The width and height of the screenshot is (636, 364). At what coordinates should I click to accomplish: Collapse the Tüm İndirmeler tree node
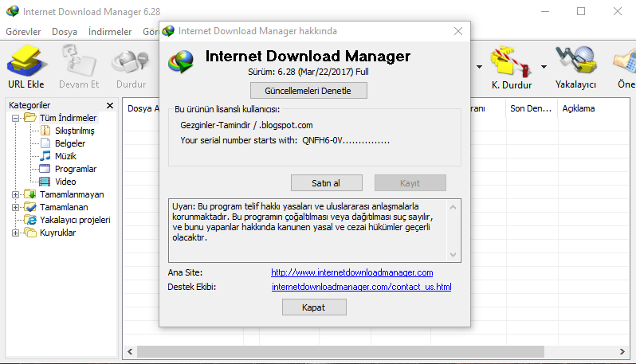click(15, 119)
